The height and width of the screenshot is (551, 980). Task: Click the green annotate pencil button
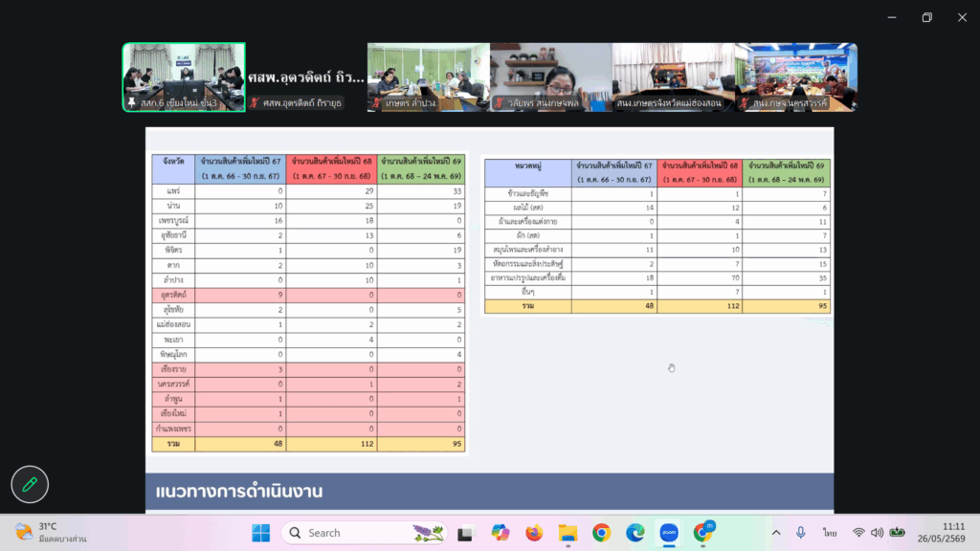30,484
